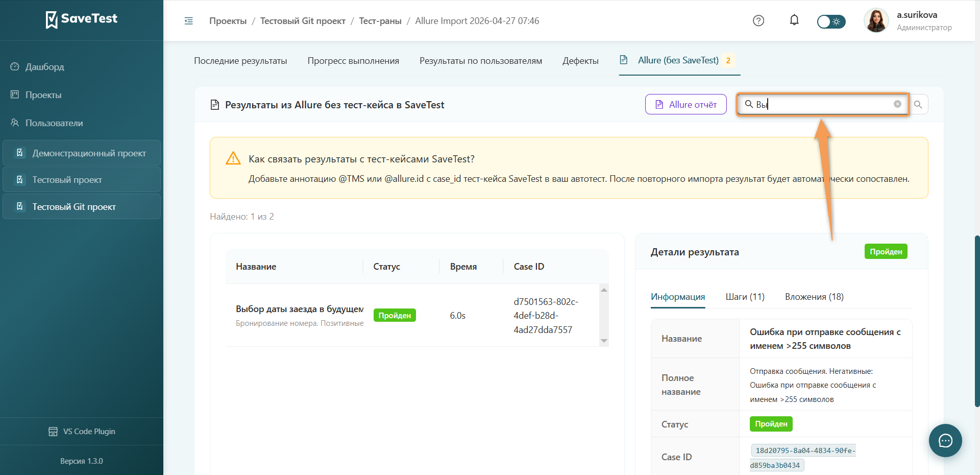Open the Шаги (11) tab
This screenshot has width=980, height=475.
point(745,297)
